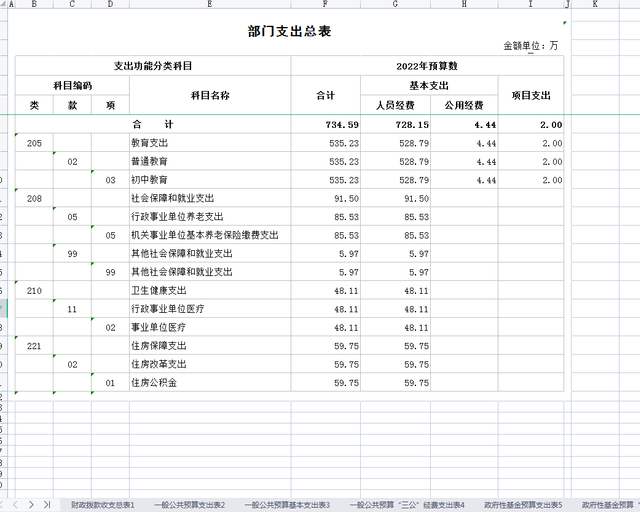Screen dimensions: 640x512
Task: Select column K header
Action: click(x=596, y=5)
